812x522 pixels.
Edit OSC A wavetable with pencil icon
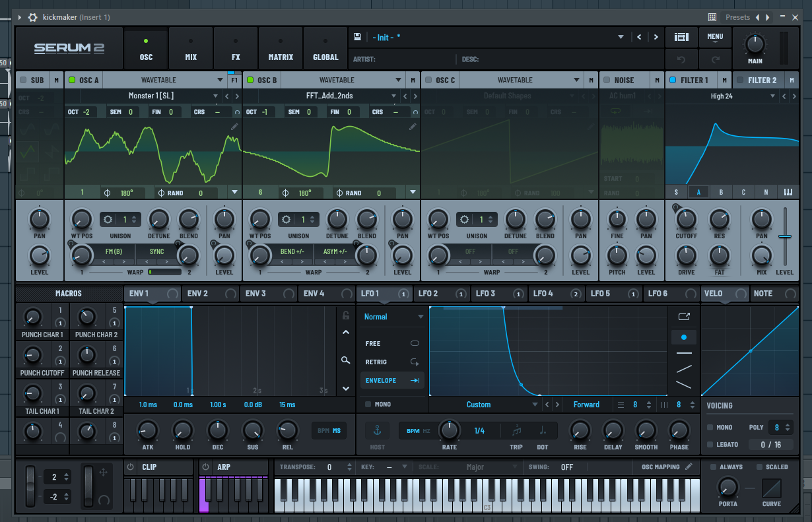click(x=234, y=126)
